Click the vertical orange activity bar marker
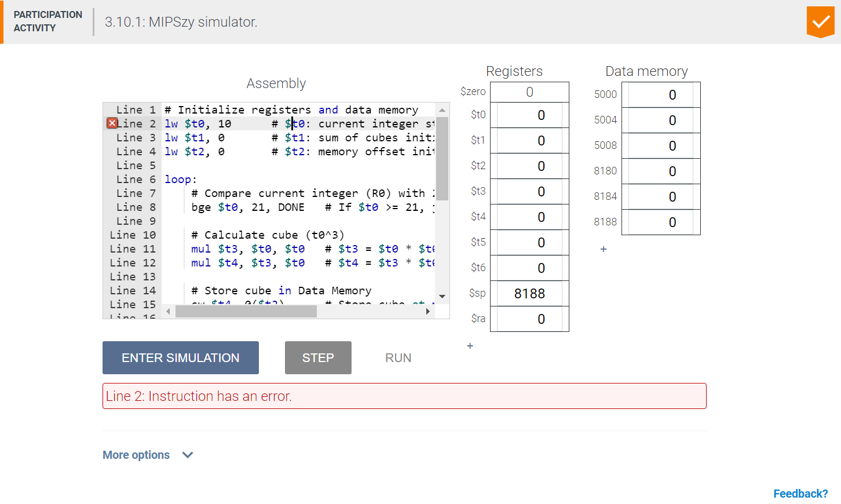841x504 pixels. pyautogui.click(x=2, y=22)
